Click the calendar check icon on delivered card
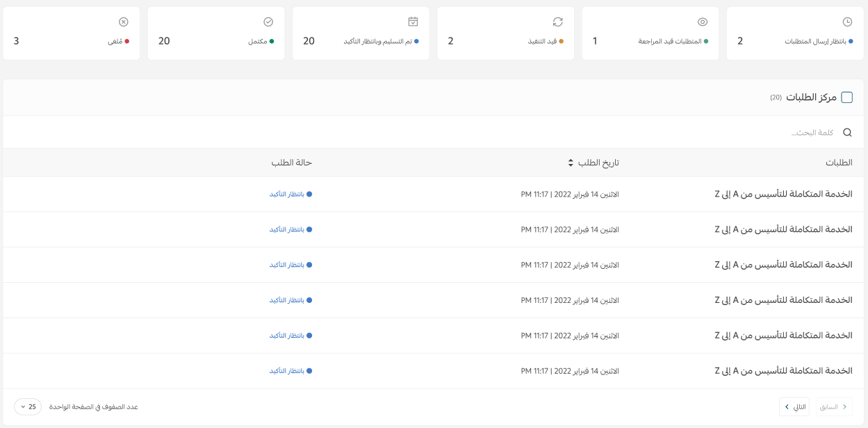Screen dimensions: 868x428 point(413,22)
